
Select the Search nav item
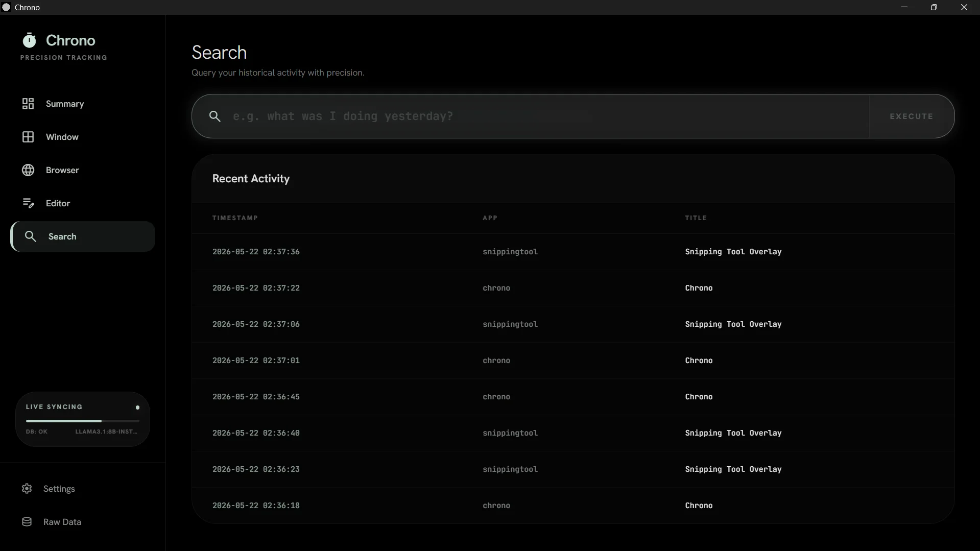pyautogui.click(x=83, y=236)
